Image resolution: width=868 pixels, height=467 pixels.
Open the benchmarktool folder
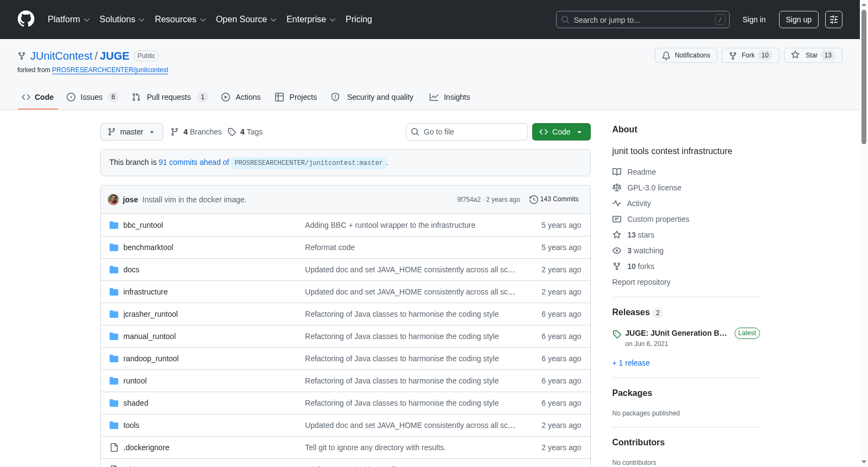148,247
